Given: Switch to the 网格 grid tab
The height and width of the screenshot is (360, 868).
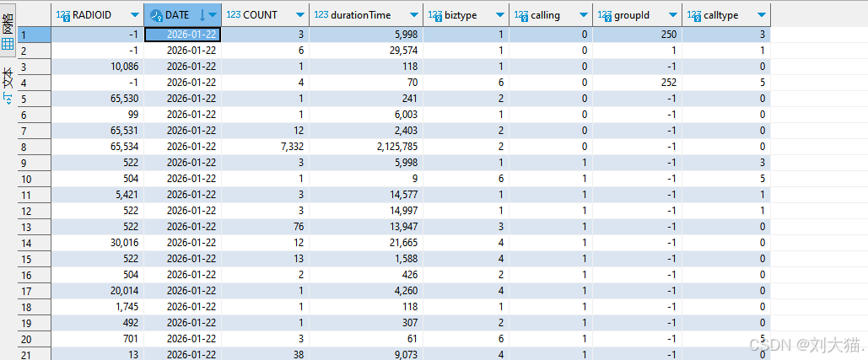Looking at the screenshot, I should tap(8, 29).
